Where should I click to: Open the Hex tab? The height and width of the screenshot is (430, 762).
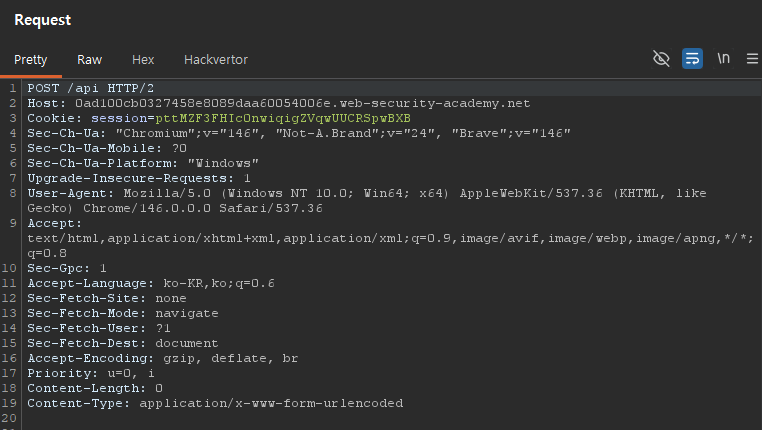click(143, 60)
